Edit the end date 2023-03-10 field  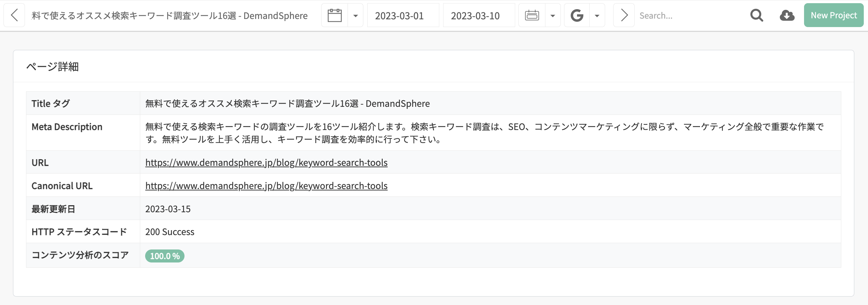[479, 15]
